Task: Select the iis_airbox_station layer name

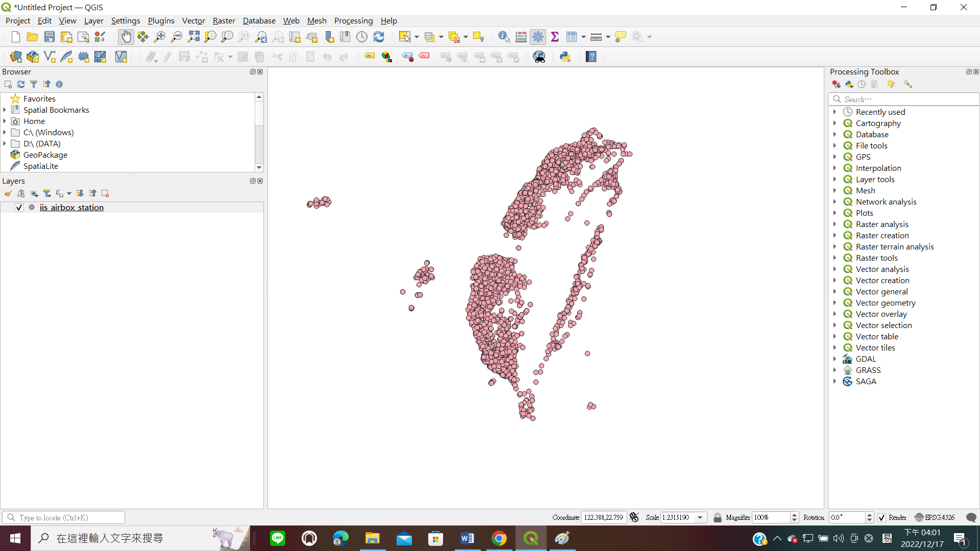Action: click(x=71, y=208)
